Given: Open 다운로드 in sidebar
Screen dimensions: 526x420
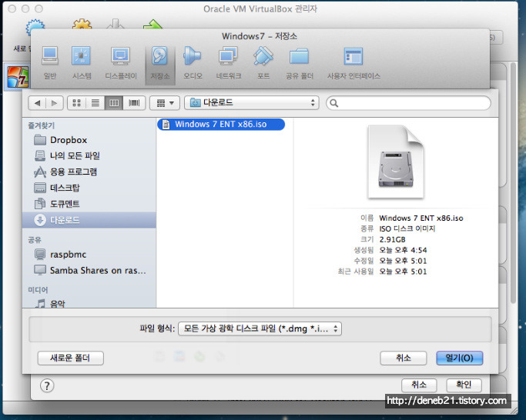Looking at the screenshot, I should point(89,220).
